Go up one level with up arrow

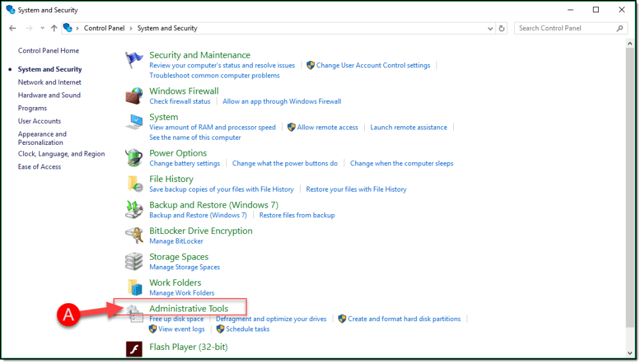pos(54,28)
